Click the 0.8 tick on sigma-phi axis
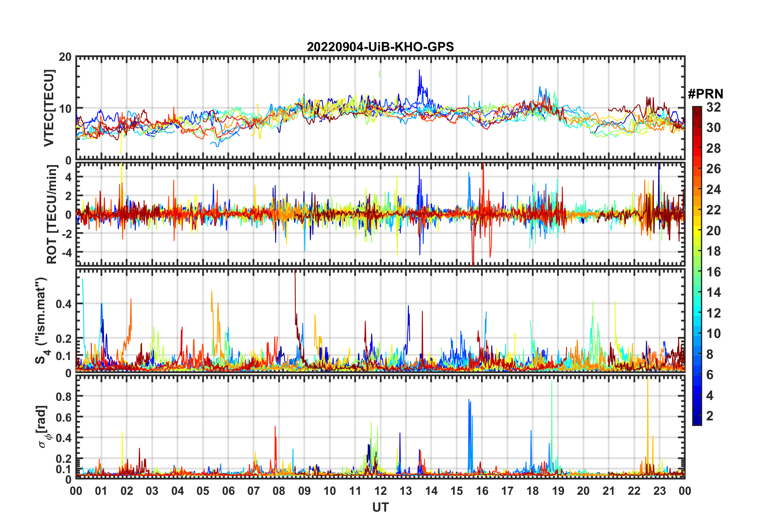Viewport: 761px width, 532px height. pos(64,396)
